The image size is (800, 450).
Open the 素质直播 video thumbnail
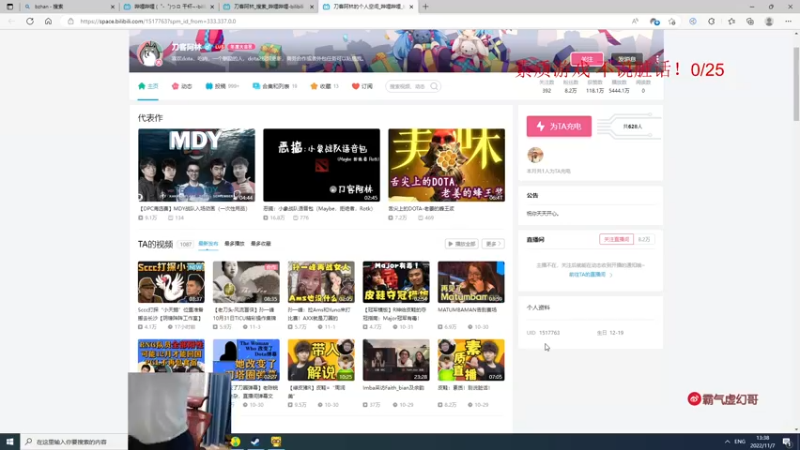pos(471,360)
